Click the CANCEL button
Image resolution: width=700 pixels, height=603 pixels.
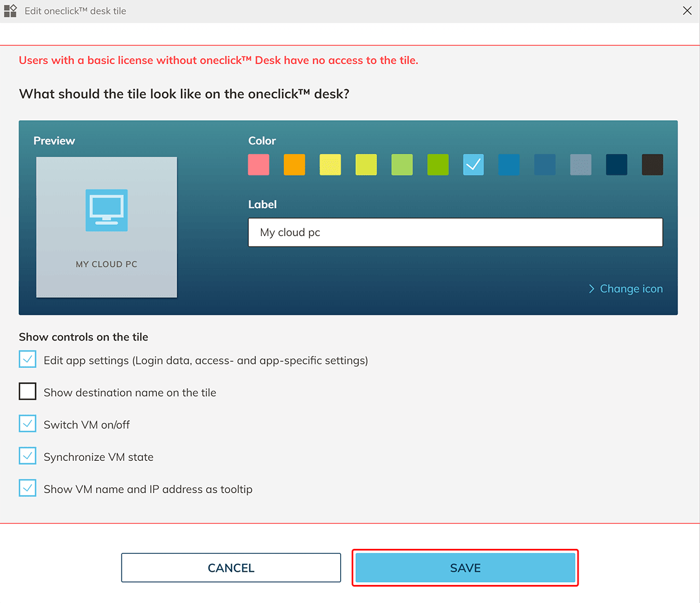click(x=231, y=567)
